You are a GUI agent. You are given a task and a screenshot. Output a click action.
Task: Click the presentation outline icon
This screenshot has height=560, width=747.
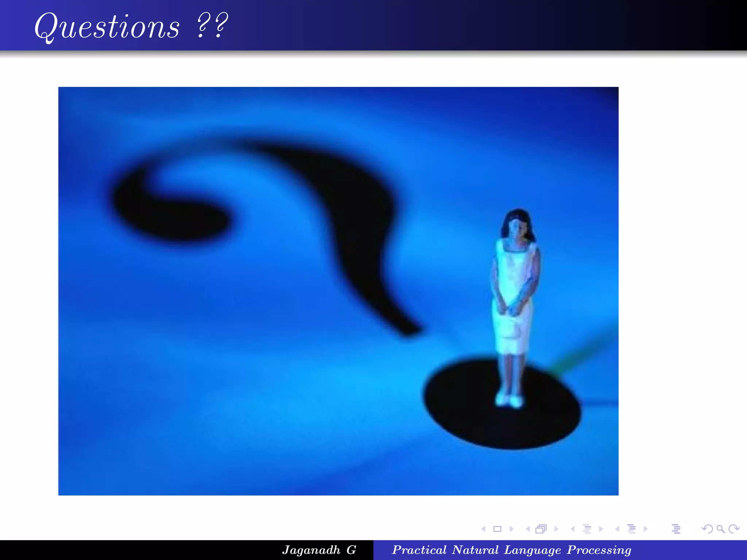pos(676,529)
